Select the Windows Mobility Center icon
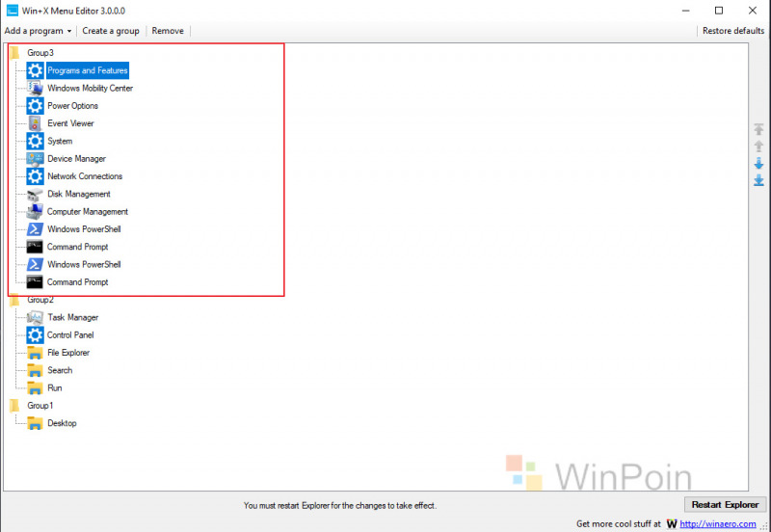771x532 pixels. point(35,88)
